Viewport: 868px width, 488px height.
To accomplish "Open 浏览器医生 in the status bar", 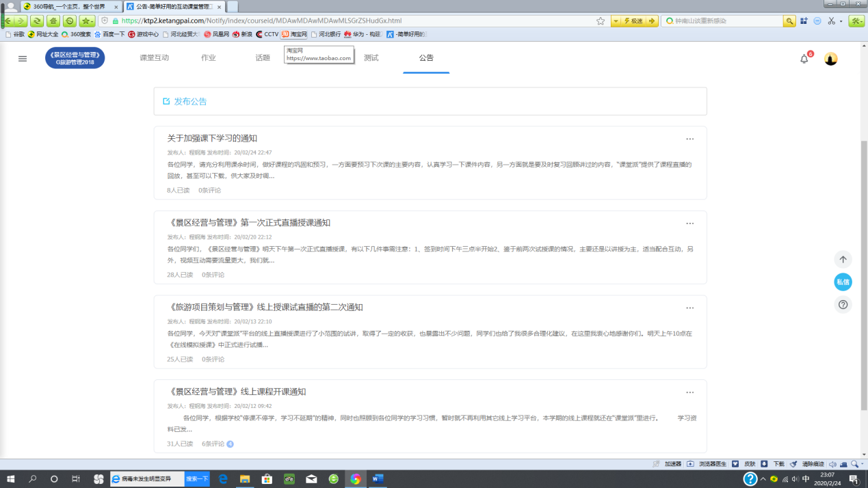I will coord(710,464).
